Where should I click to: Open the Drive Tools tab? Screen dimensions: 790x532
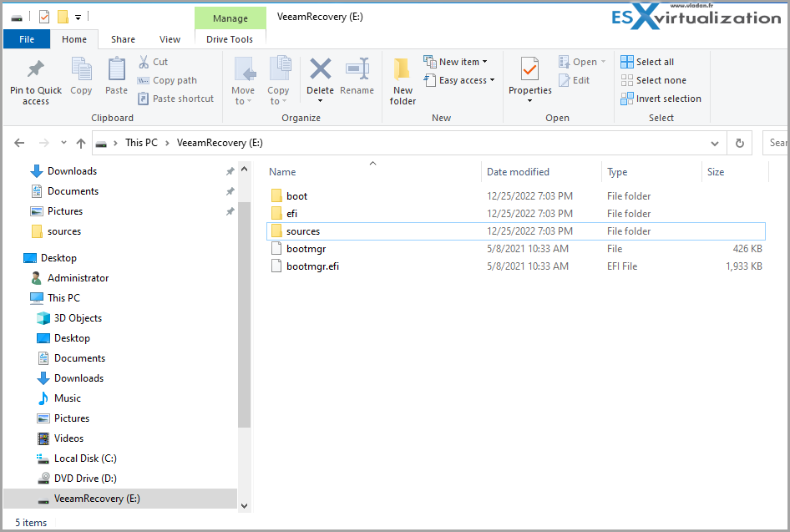pyautogui.click(x=230, y=39)
